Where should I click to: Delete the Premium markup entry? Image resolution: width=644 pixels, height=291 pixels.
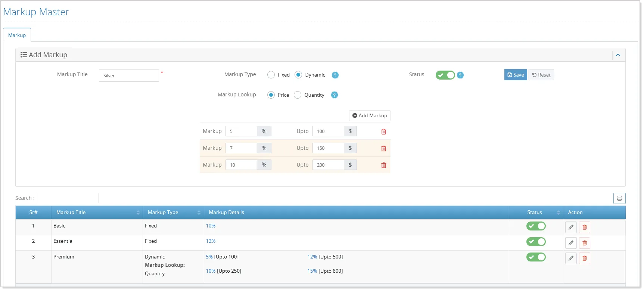[x=585, y=258]
